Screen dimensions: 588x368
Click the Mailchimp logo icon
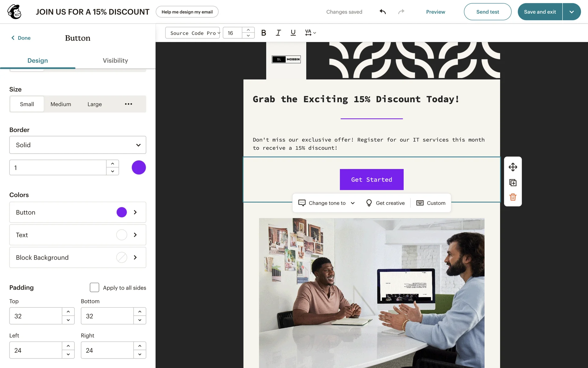[14, 12]
